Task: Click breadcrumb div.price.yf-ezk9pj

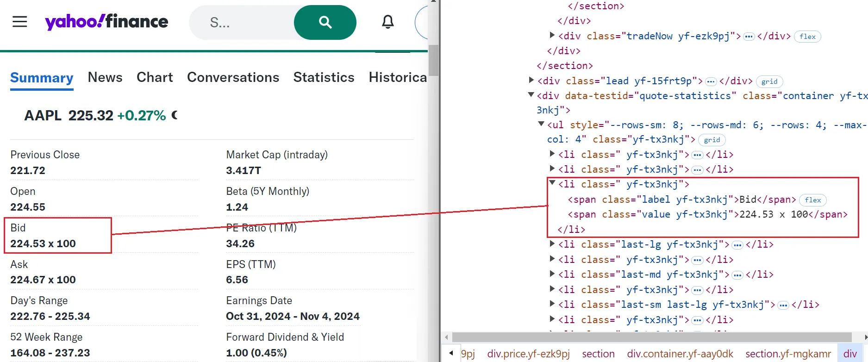Action: (x=528, y=354)
